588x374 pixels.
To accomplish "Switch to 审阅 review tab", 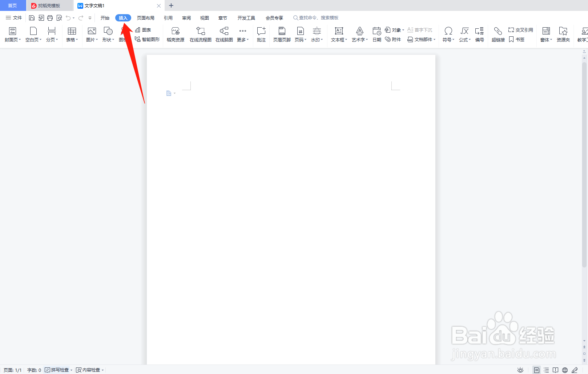I will tap(186, 18).
